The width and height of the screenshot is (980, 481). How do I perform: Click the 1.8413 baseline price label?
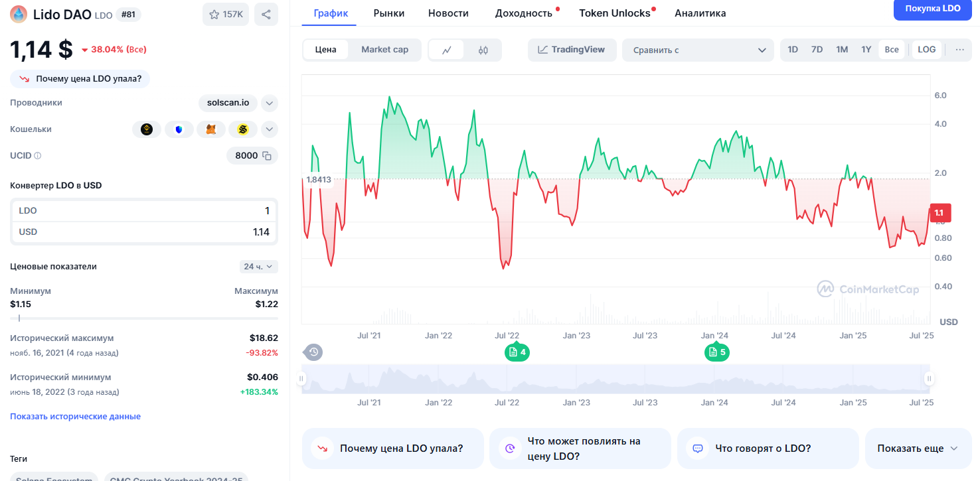[x=318, y=179]
